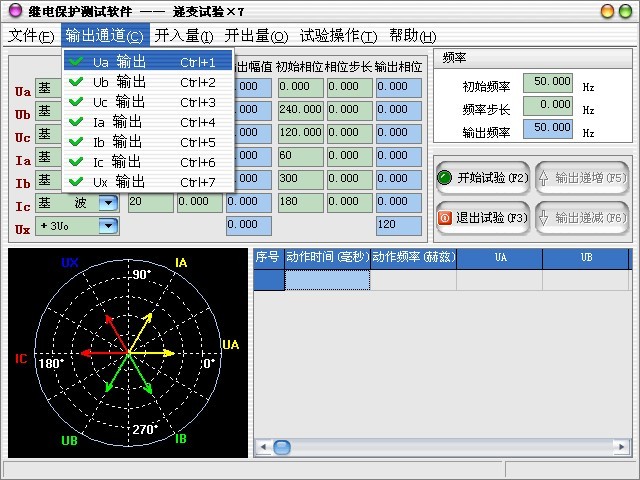The height and width of the screenshot is (480, 640).
Task: Open the Ua waveform type combo box
Action: [x=49, y=88]
